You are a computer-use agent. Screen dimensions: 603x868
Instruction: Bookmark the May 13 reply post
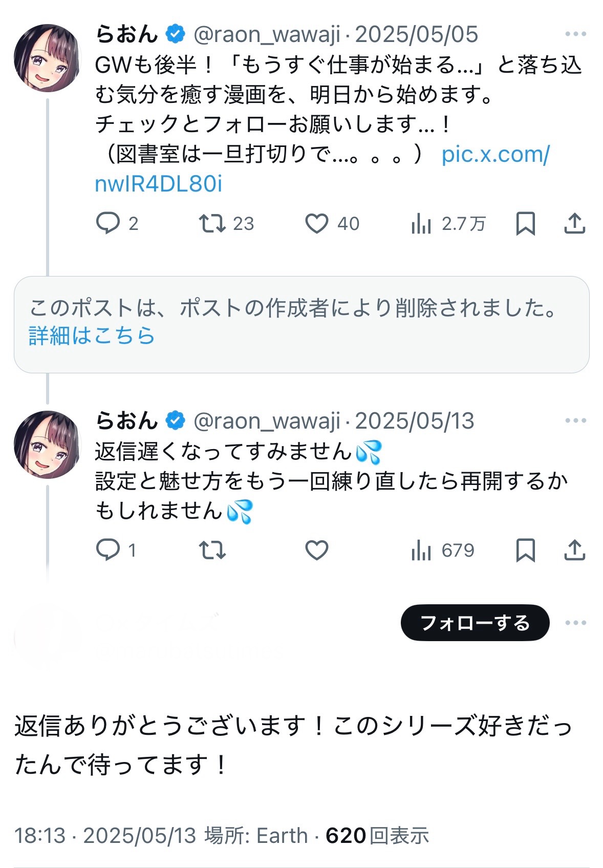(x=526, y=550)
